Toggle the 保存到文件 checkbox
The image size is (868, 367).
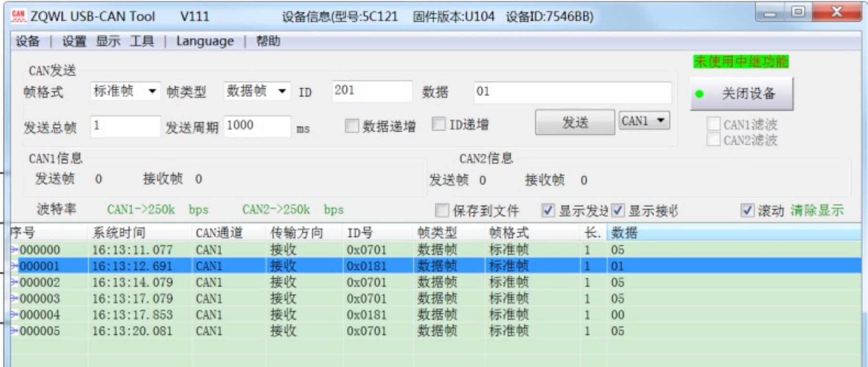[x=442, y=211]
